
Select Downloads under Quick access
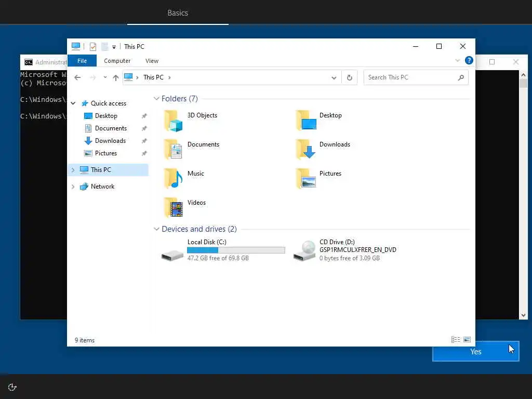110,140
